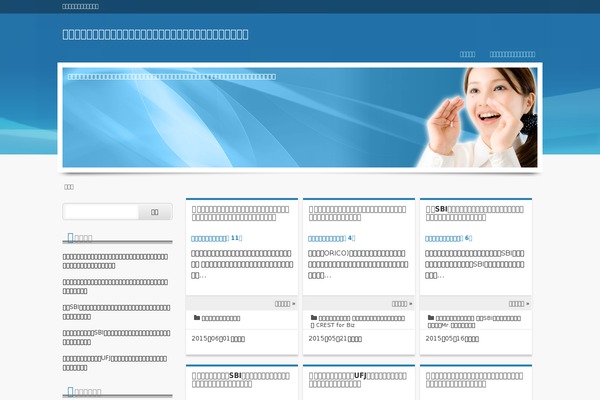600x400 pixels.
Task: Click the sidebar search text field
Action: coord(102,212)
